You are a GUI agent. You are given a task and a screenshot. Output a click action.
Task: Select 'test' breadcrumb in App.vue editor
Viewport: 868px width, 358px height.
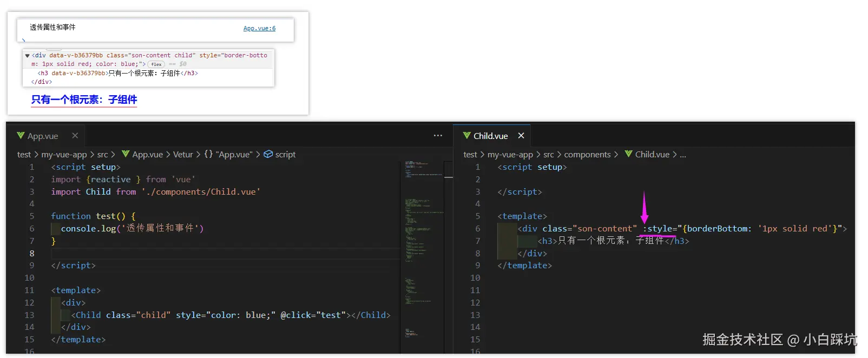24,155
